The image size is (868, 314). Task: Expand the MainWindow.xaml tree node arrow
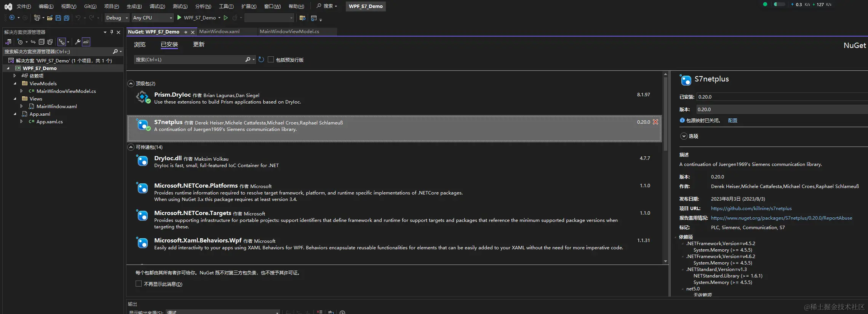click(21, 106)
